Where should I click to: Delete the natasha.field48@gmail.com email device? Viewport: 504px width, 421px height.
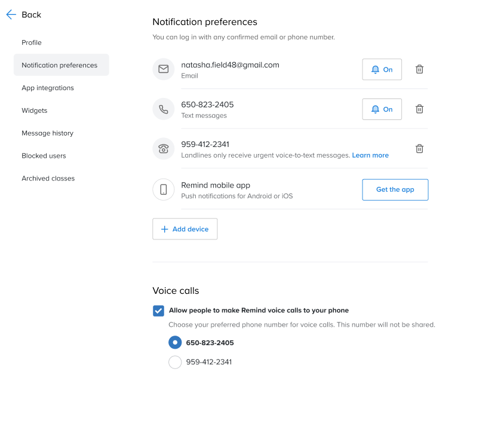point(419,69)
